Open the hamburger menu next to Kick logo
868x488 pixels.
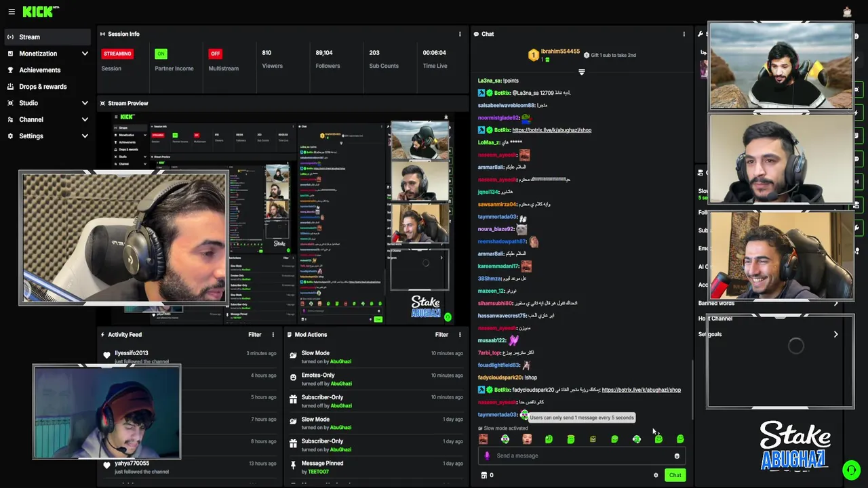[11, 12]
